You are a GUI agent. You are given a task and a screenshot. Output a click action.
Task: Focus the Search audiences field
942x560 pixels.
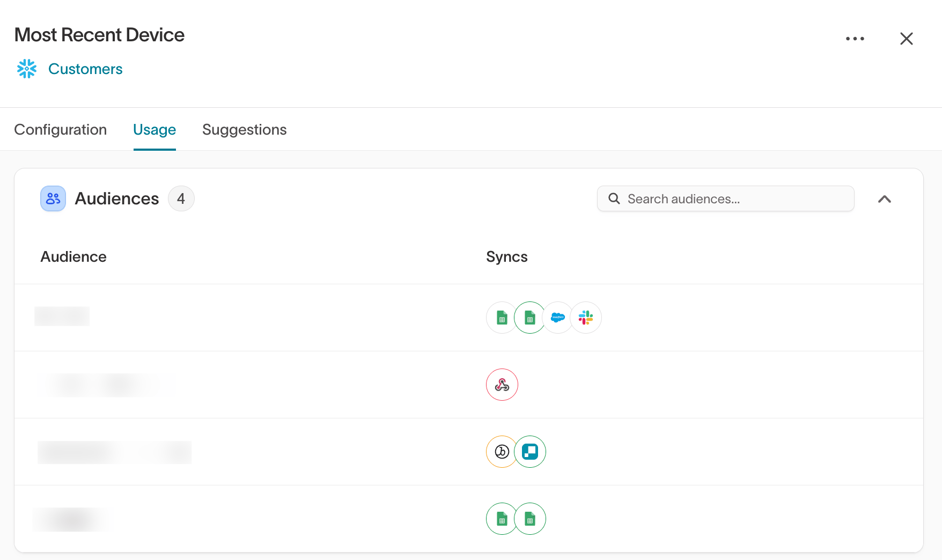(725, 198)
